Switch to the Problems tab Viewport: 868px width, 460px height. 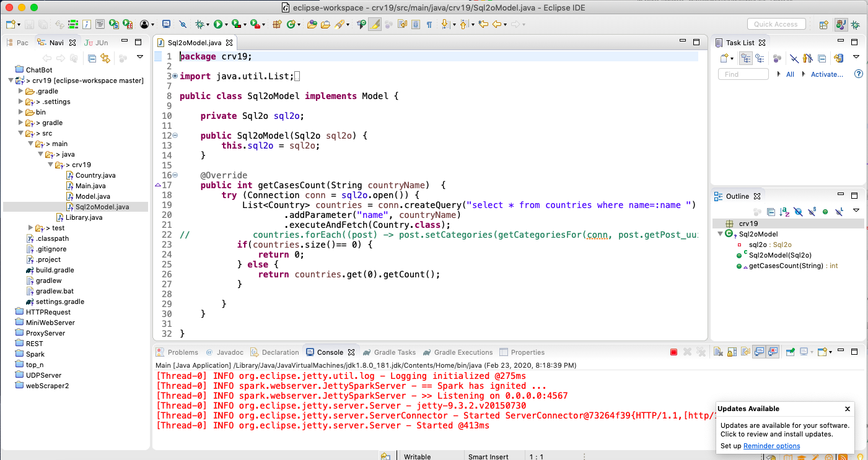click(x=177, y=352)
